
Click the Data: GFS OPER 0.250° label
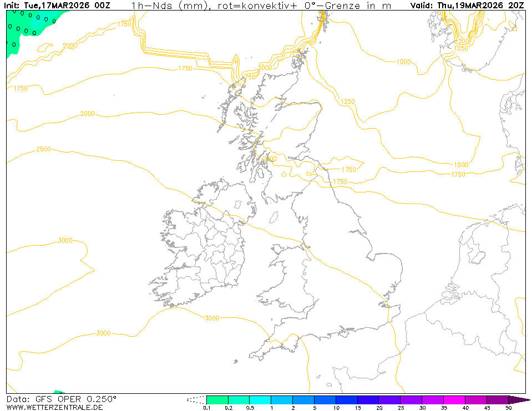click(62, 399)
